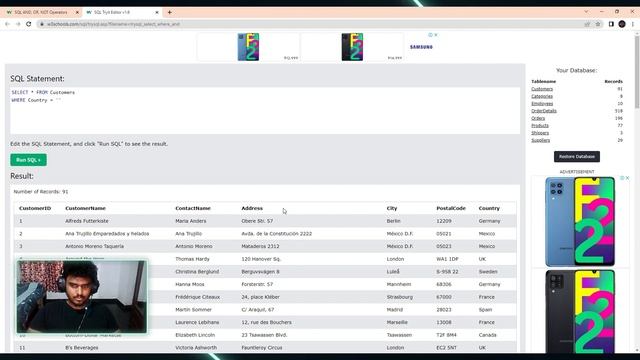Click the sidebar blue Samsung phone ad
Image resolution: width=640 pixels, height=360 pixels.
pos(580,222)
